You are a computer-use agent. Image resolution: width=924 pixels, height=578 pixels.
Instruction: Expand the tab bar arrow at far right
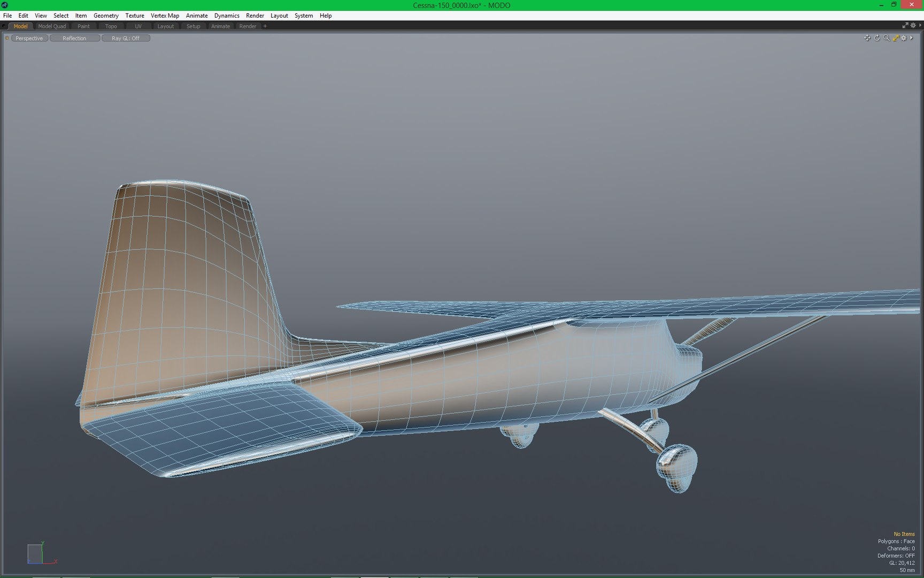tap(920, 26)
